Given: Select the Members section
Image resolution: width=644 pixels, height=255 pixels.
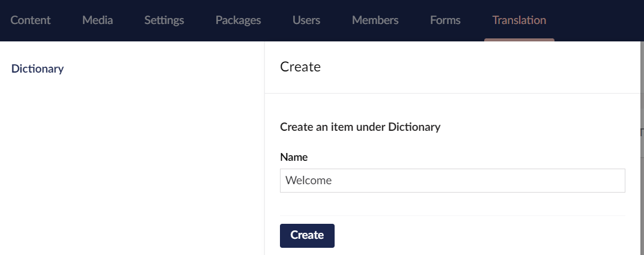Looking at the screenshot, I should click(375, 20).
